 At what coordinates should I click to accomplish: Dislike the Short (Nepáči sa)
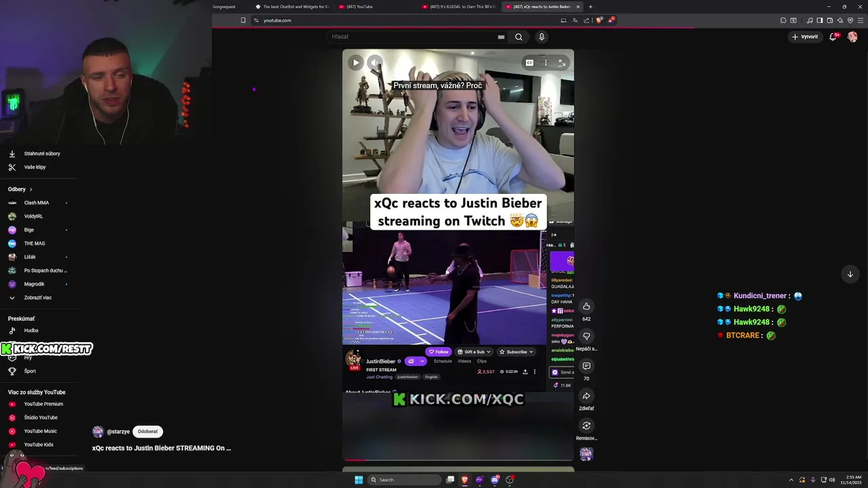pyautogui.click(x=587, y=336)
